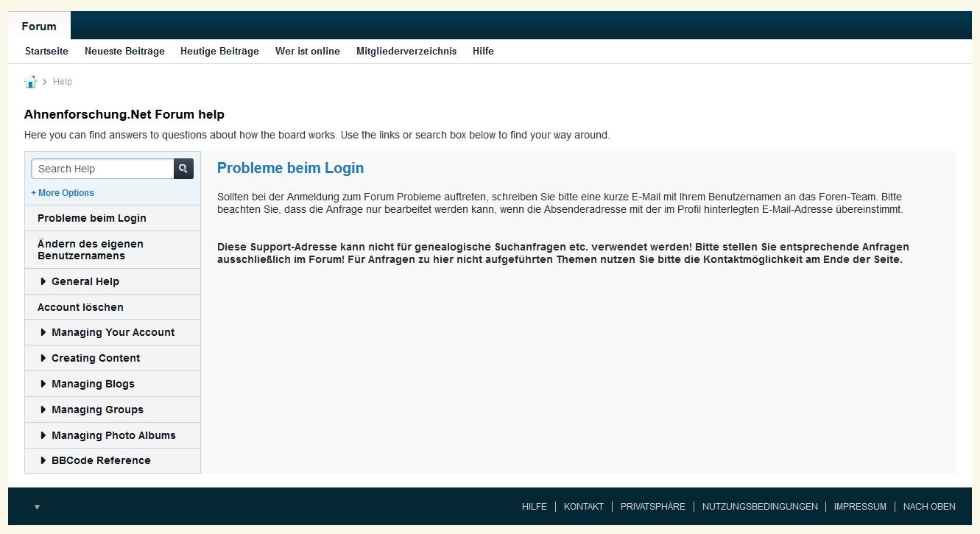Expand the Managing Blogs section
The width and height of the screenshot is (980, 534).
(x=93, y=384)
